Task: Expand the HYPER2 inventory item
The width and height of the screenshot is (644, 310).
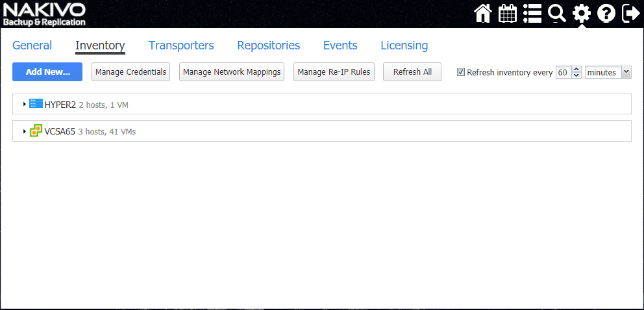Action: tap(25, 104)
